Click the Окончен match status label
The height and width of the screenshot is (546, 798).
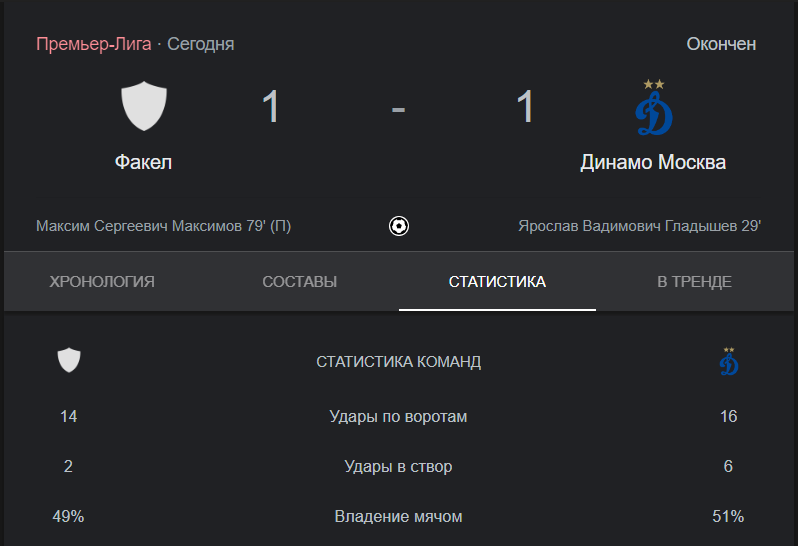[721, 44]
